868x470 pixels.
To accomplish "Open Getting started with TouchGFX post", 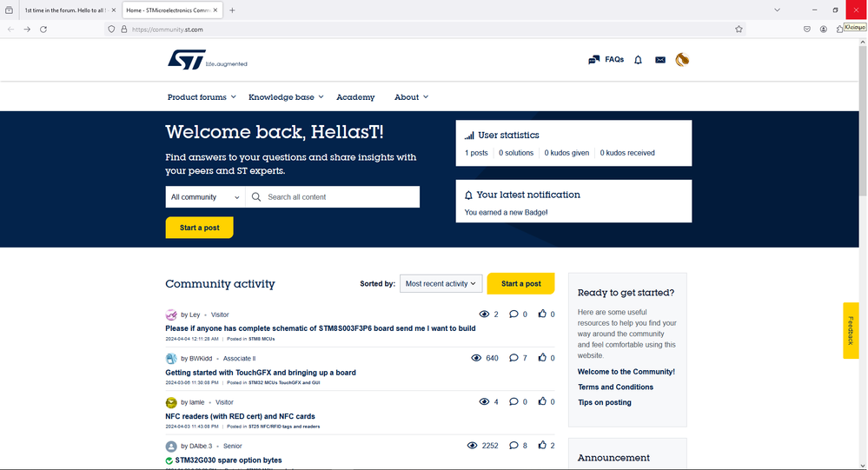I will tap(261, 373).
